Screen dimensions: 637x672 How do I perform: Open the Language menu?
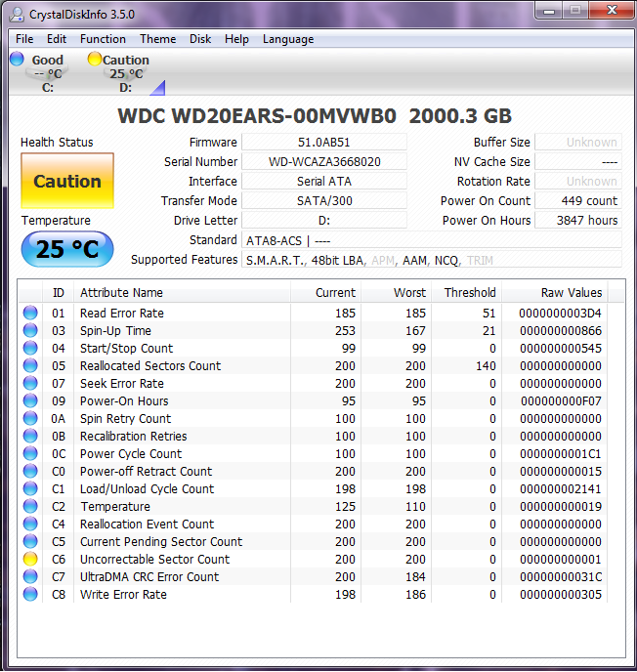(x=288, y=39)
